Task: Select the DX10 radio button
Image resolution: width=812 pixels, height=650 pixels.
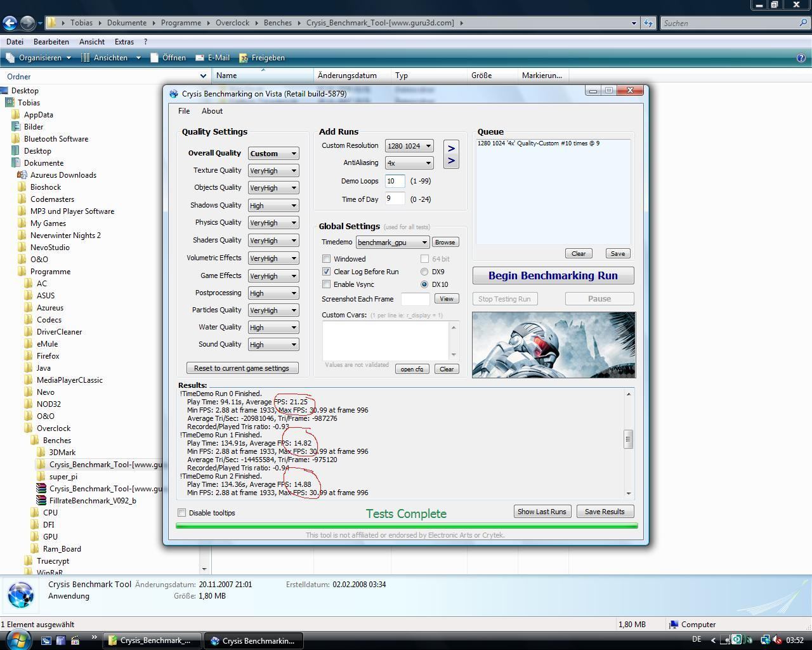Action: [424, 284]
